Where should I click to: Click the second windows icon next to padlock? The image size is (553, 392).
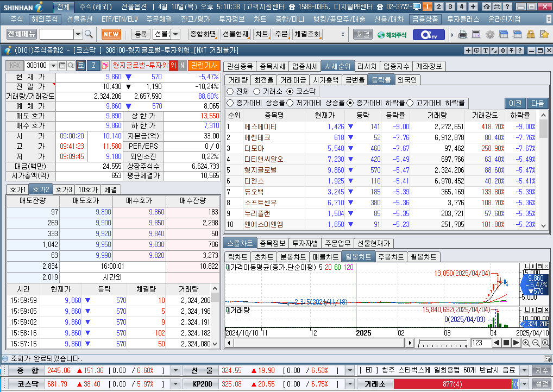517,35
